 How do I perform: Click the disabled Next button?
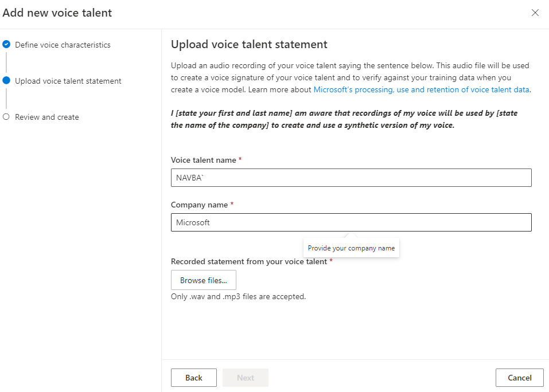245,377
